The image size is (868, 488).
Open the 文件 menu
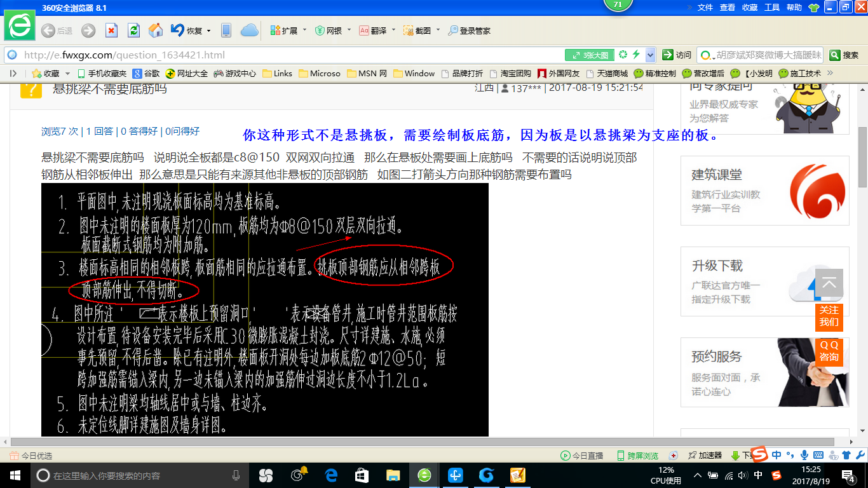point(705,7)
